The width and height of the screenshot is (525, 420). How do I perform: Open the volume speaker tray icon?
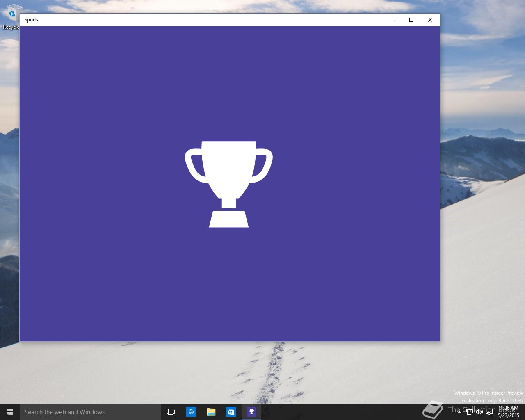(x=479, y=412)
